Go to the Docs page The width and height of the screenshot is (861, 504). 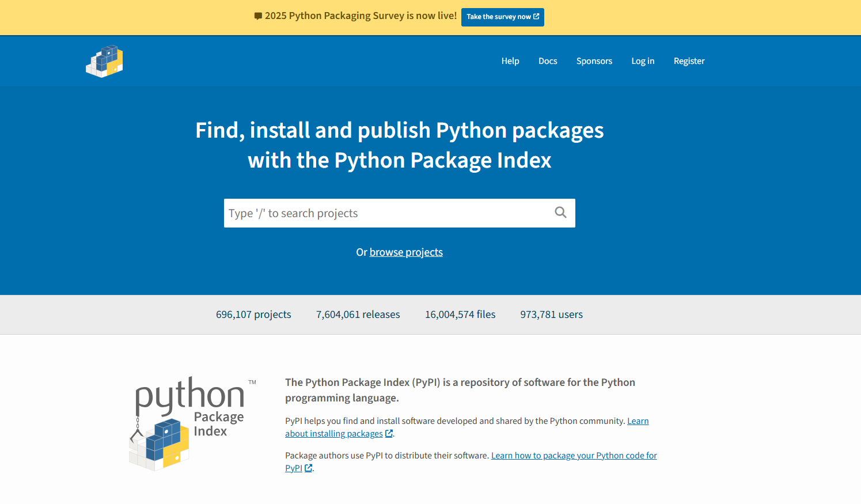click(548, 61)
